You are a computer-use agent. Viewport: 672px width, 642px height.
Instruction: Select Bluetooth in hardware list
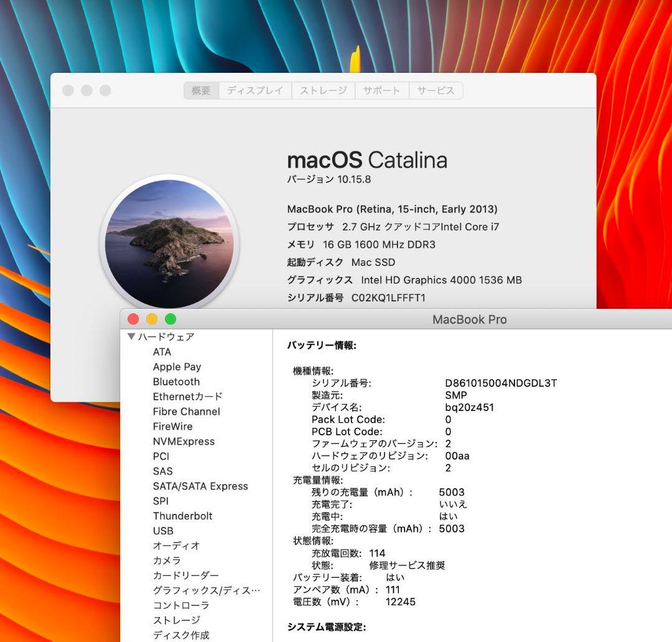coord(176,382)
